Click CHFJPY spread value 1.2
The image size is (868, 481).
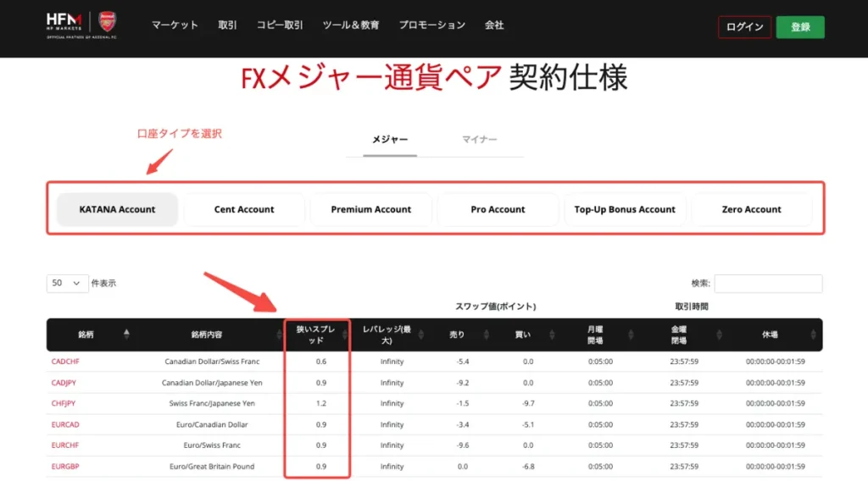coord(321,404)
